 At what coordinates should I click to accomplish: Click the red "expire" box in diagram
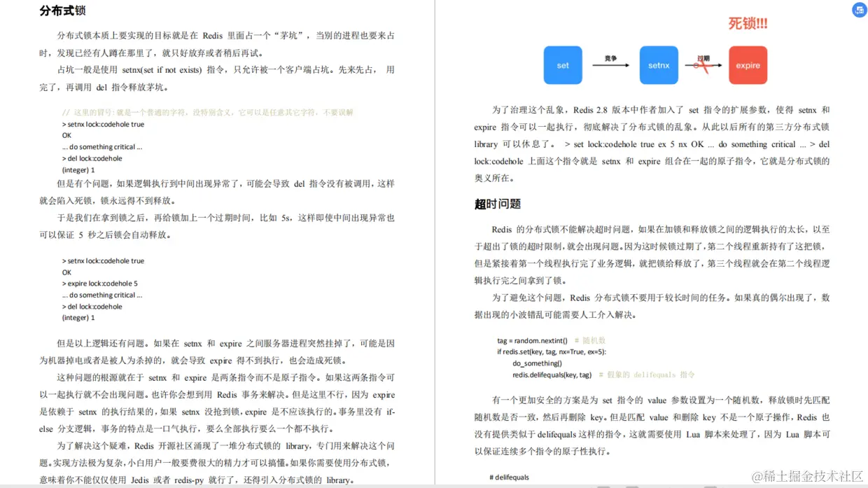coord(748,65)
